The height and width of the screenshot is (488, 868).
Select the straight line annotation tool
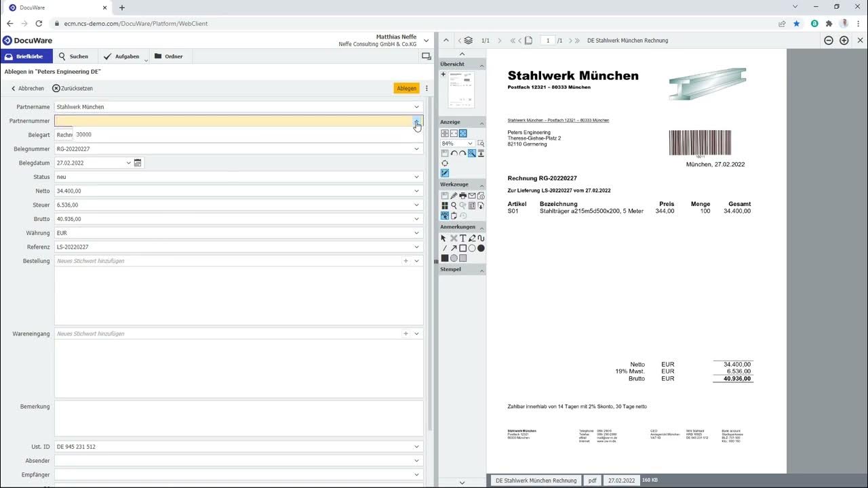pos(445,248)
